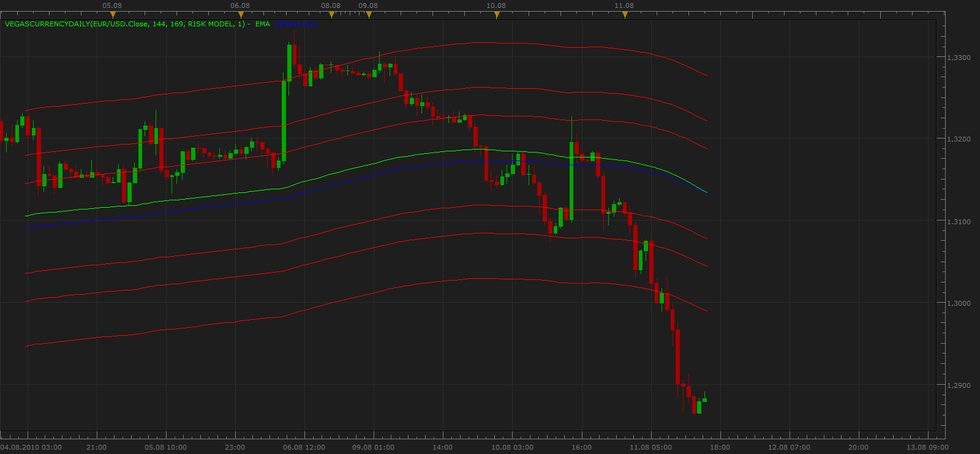Click the 16:00 time axis label

pyautogui.click(x=581, y=447)
